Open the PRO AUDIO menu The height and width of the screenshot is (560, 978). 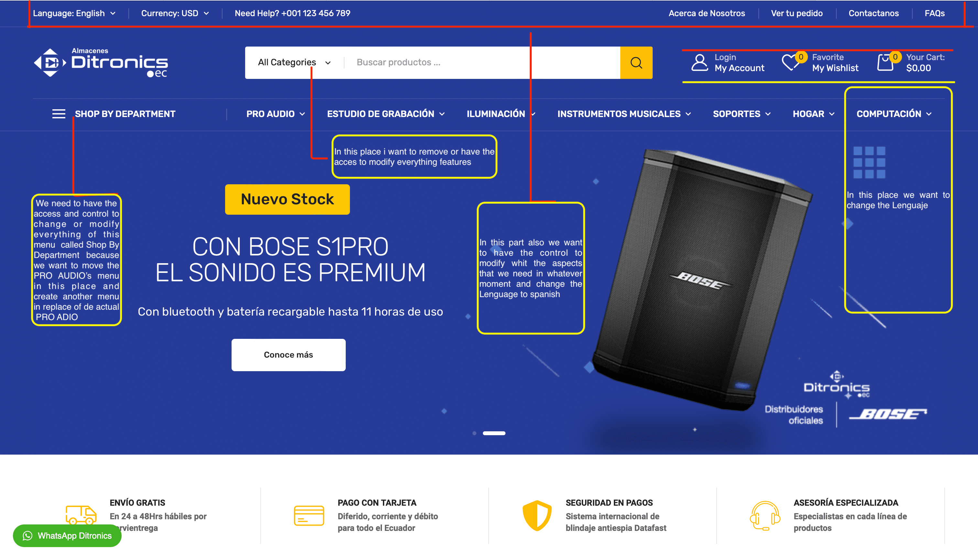(276, 114)
